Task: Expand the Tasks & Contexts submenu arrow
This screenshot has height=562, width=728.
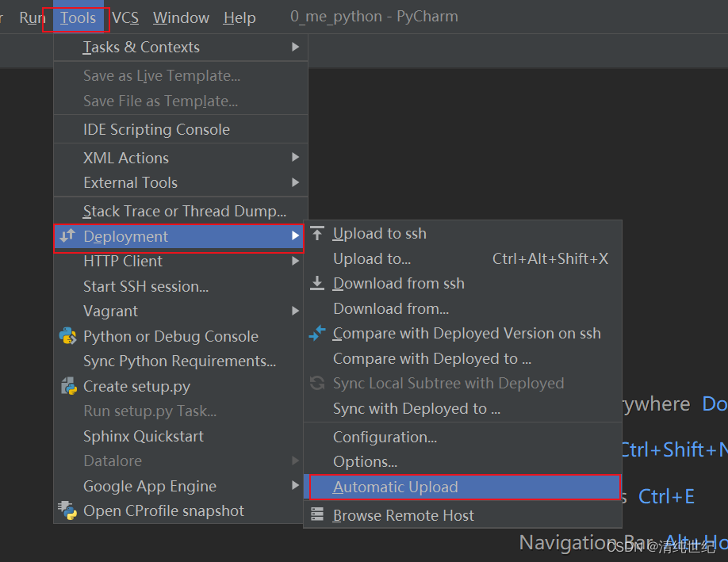Action: tap(295, 47)
